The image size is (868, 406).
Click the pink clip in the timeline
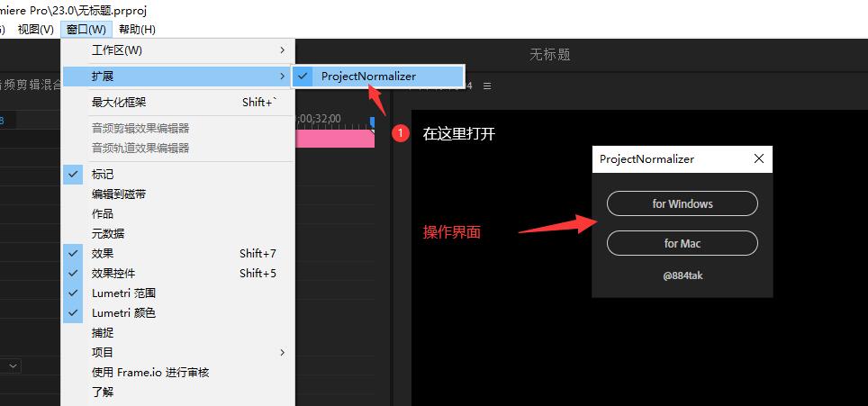tap(335, 139)
